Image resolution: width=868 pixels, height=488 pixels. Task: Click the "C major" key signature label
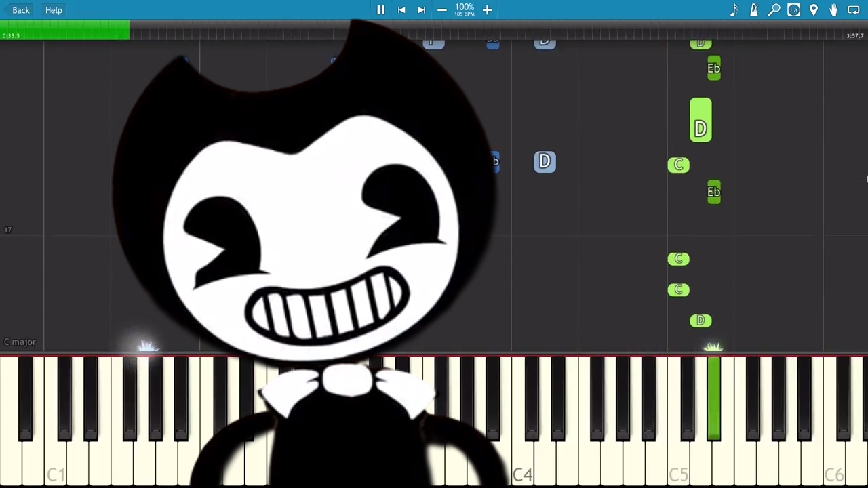click(20, 342)
